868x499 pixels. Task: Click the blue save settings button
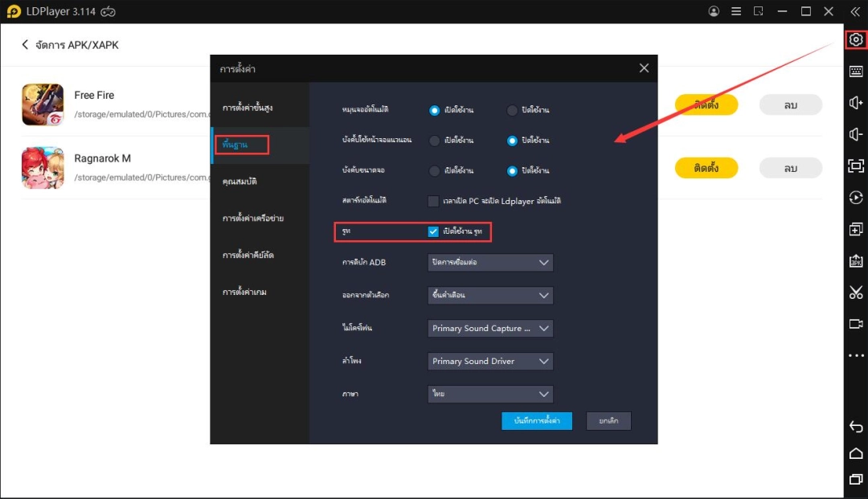[536, 421]
